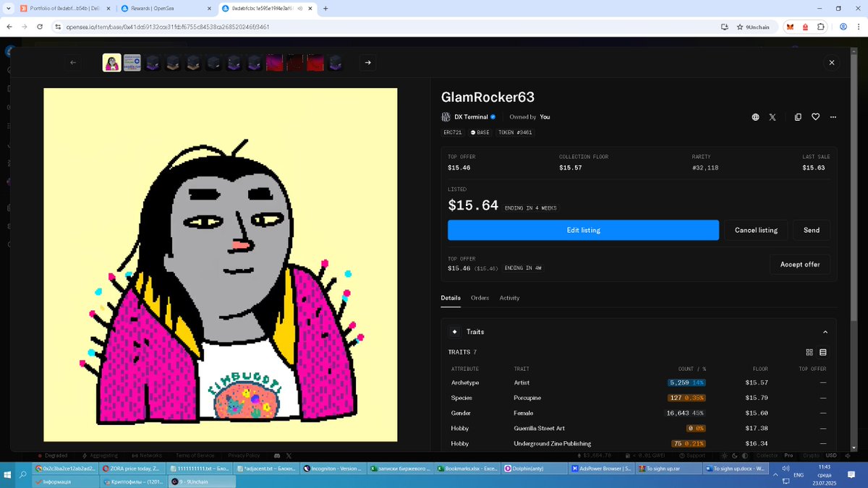Open the Activity tab
868x488 pixels.
point(509,298)
